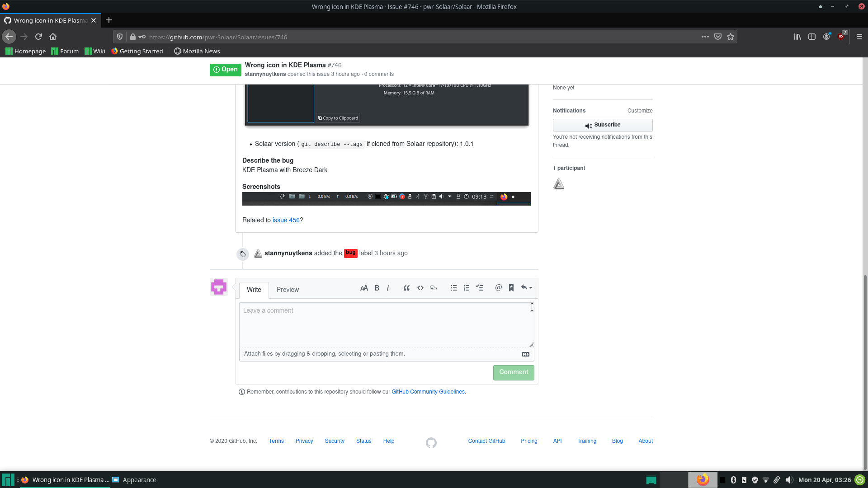Open the header text size menu

tap(364, 288)
